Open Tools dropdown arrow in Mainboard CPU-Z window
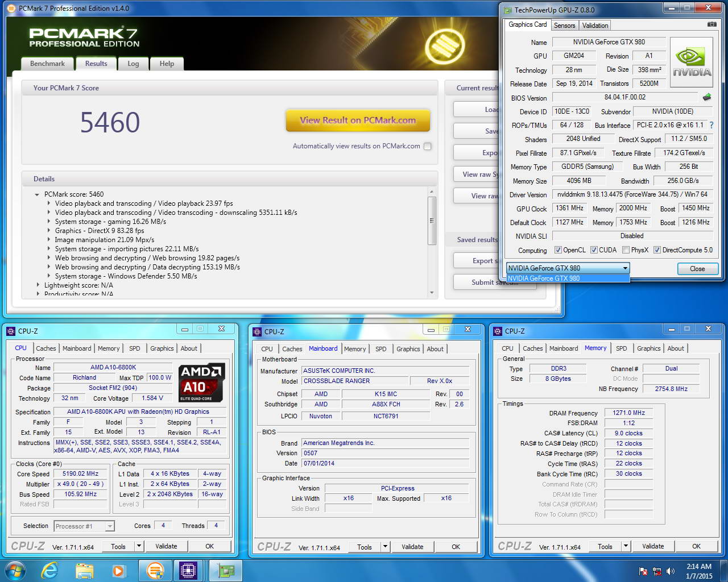 384,547
